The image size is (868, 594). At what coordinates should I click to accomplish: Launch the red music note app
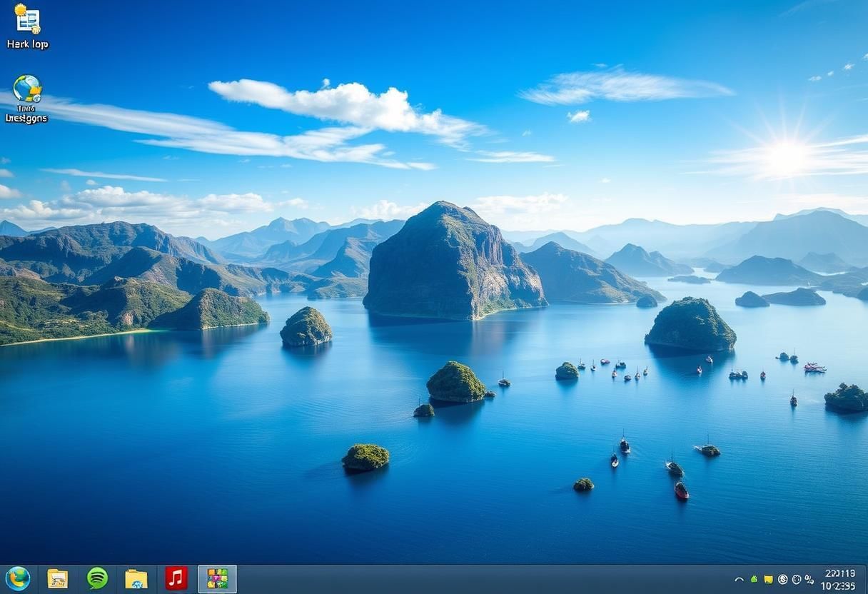click(176, 578)
